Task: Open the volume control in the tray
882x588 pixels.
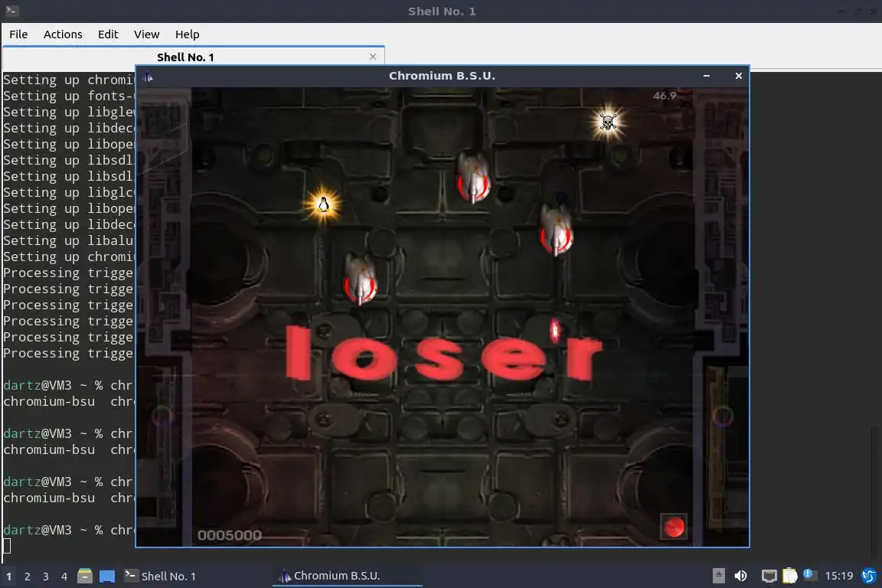Action: coord(741,576)
